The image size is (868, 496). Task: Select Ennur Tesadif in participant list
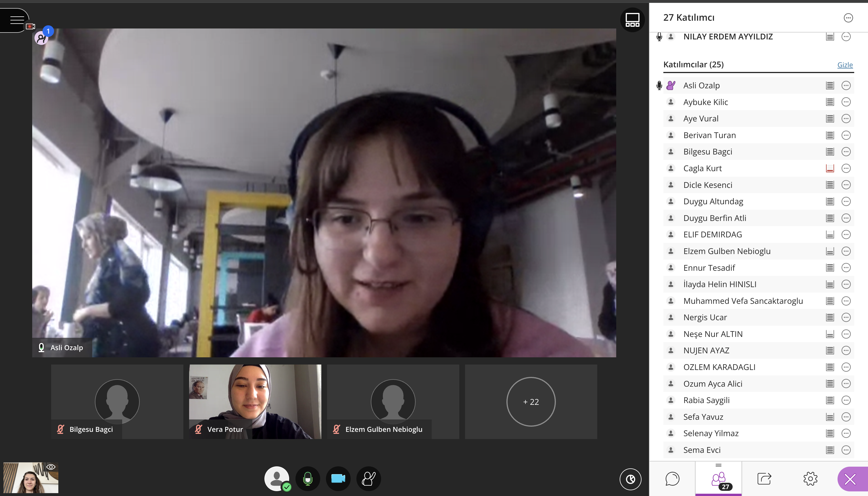[x=758, y=268]
